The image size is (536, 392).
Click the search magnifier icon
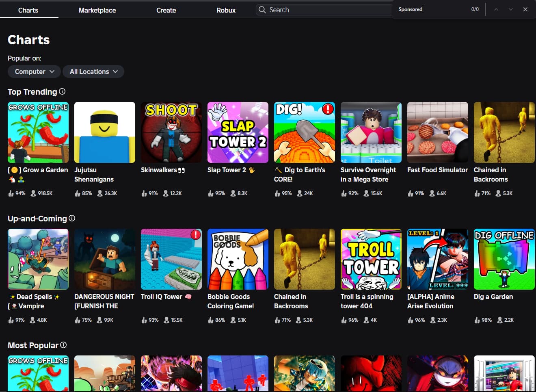coord(262,10)
